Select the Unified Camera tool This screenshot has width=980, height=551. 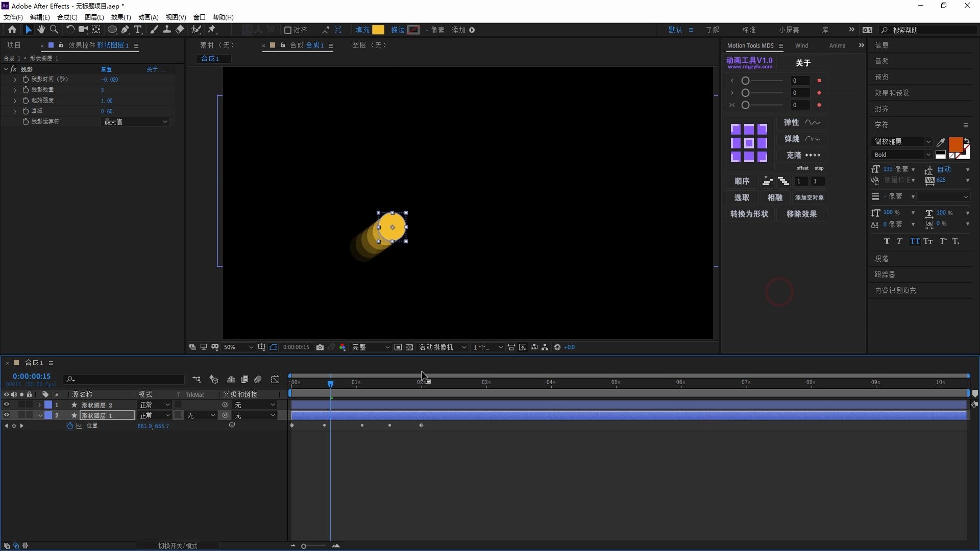point(83,30)
